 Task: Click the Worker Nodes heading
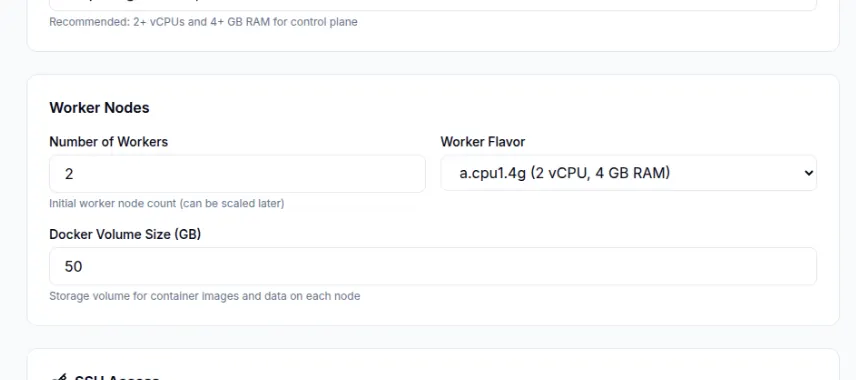click(x=99, y=108)
